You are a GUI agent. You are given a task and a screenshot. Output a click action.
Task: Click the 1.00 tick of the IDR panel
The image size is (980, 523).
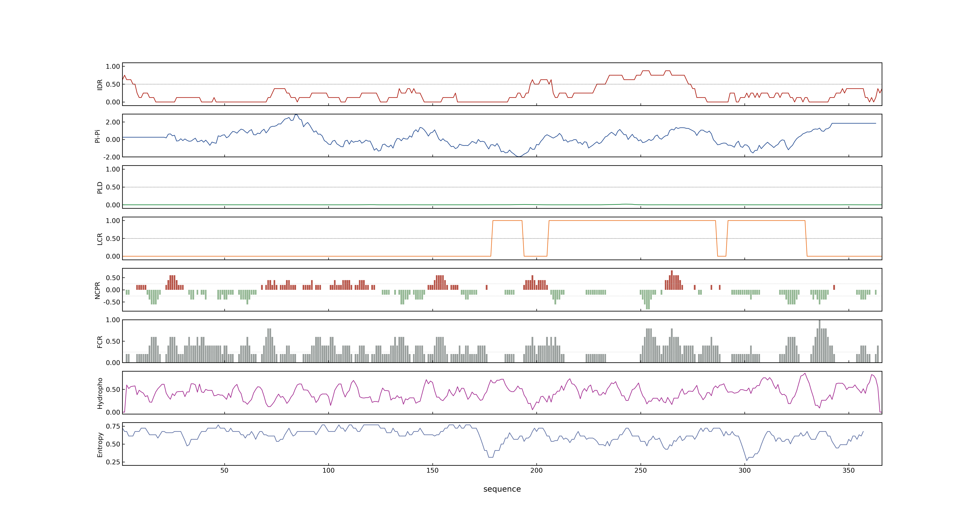113,67
